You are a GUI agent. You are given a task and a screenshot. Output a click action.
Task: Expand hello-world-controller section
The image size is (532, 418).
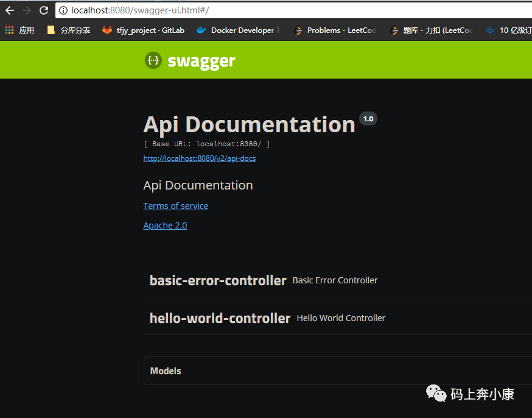pyautogui.click(x=338, y=318)
